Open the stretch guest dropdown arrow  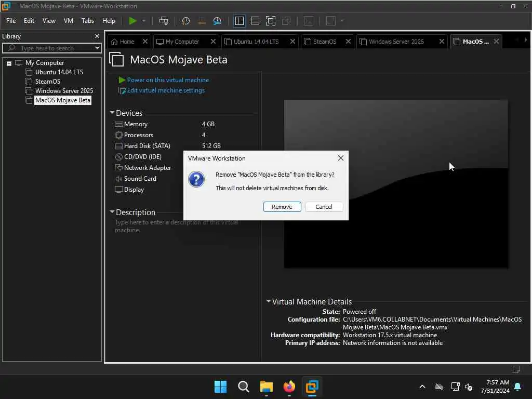[x=342, y=21]
